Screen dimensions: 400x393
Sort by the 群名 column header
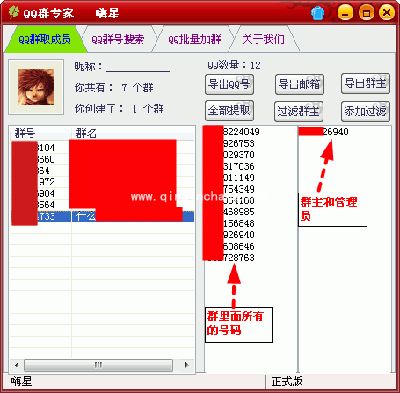tap(133, 133)
